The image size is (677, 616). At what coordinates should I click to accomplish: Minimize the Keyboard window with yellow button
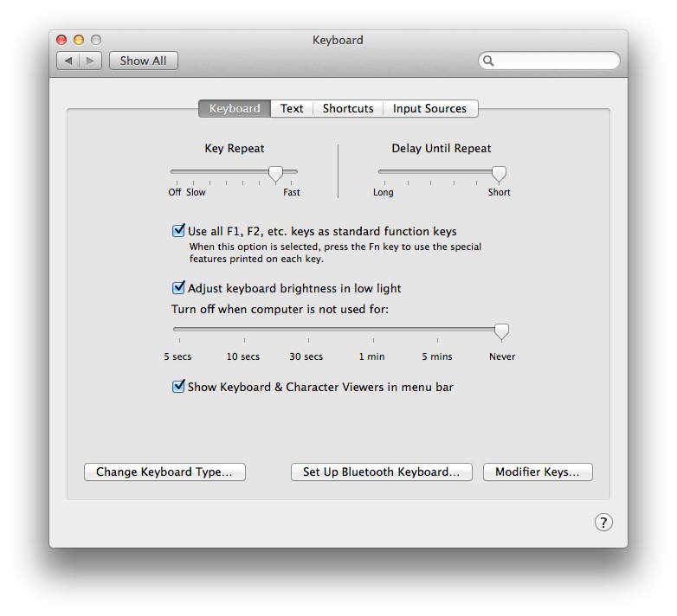tap(79, 40)
